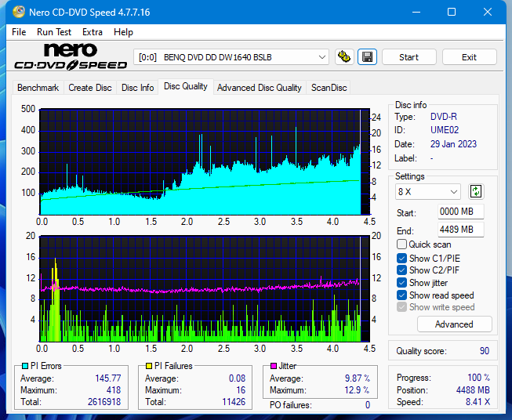The height and width of the screenshot is (420, 512).
Task: Click the disabled Show write speed checkbox
Action: point(401,307)
